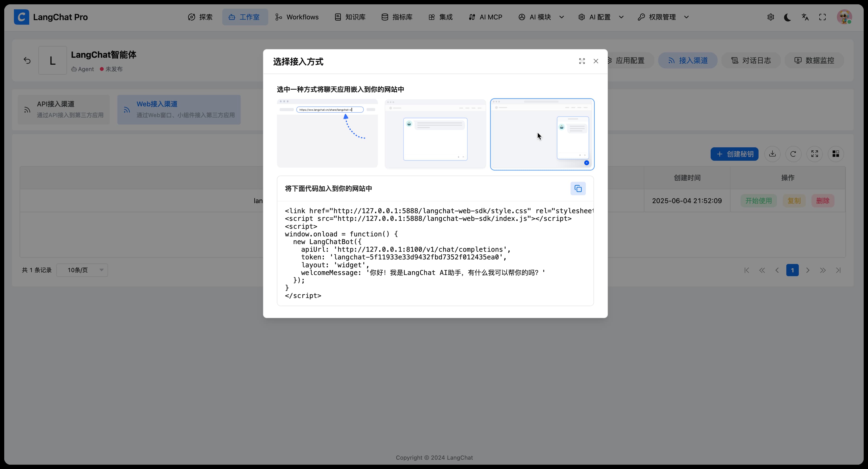Screen dimensions: 868x469
Task: Open the 知识库 knowledge base menu
Action: click(x=350, y=17)
